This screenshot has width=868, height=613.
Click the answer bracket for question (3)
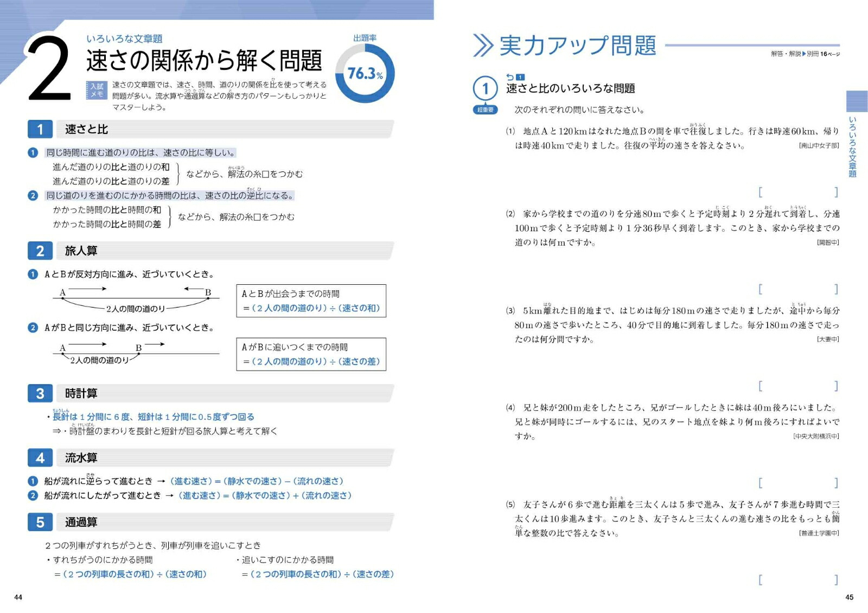(x=798, y=386)
